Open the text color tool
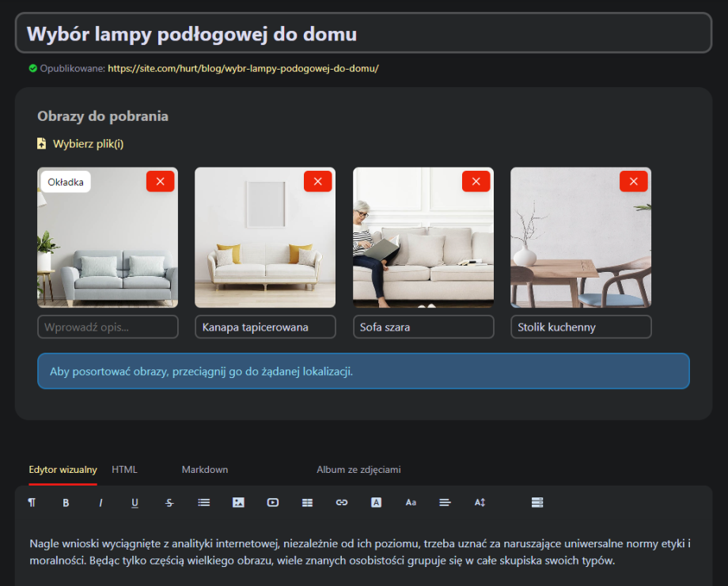 point(377,502)
